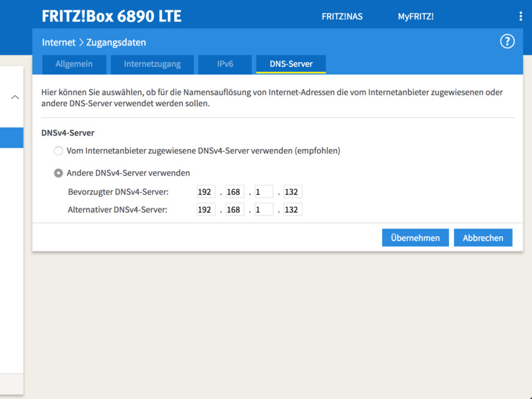Image resolution: width=532 pixels, height=399 pixels.
Task: Select provider-assigned DNSv4 servers option
Action: [58, 151]
